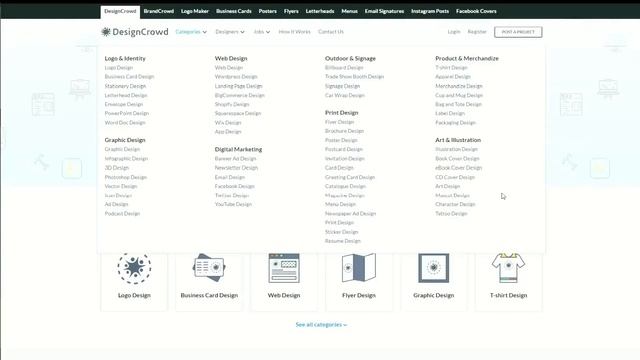Open Menus in top bar
This screenshot has width=640, height=360.
tap(349, 11)
